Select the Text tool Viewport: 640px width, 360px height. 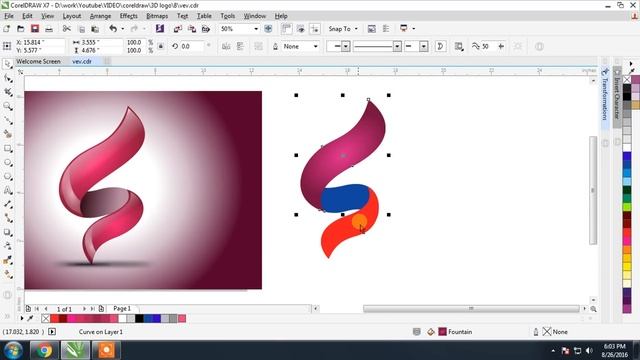[7, 191]
